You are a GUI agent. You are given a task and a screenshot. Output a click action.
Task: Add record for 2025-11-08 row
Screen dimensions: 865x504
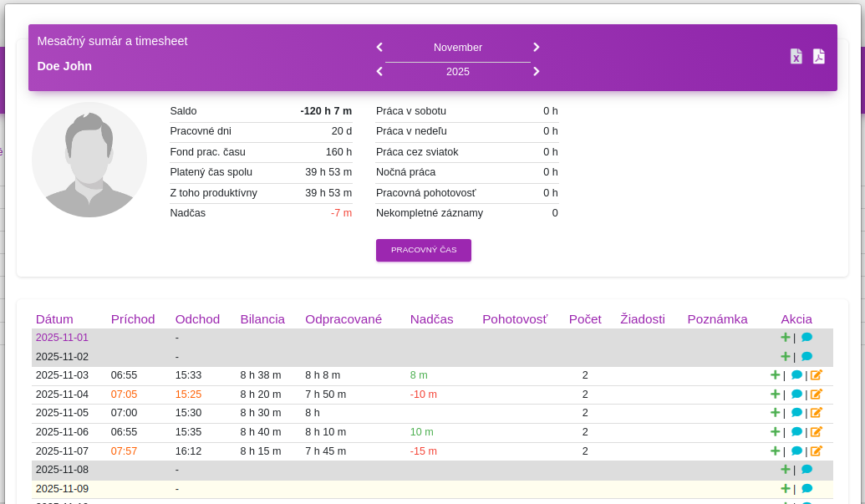(x=786, y=469)
